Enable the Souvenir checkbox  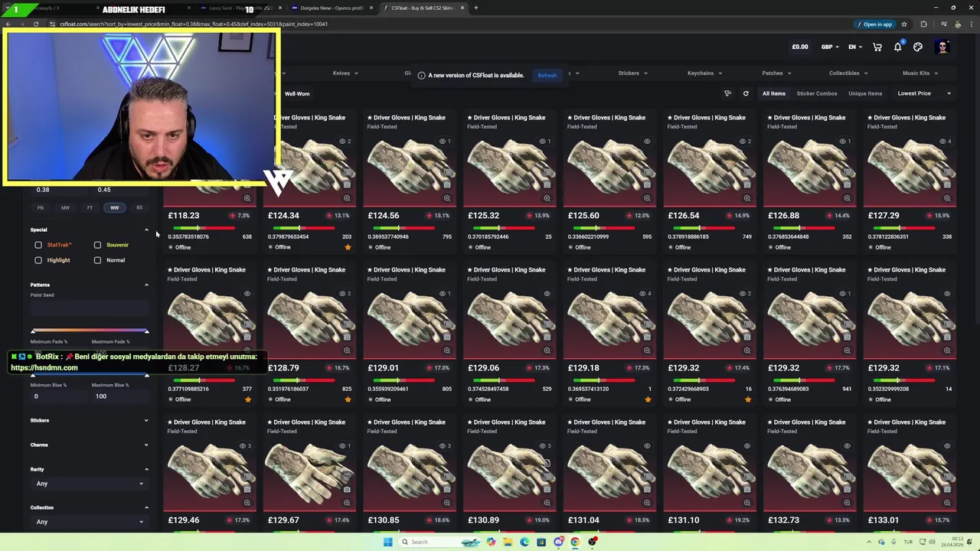[x=97, y=245]
